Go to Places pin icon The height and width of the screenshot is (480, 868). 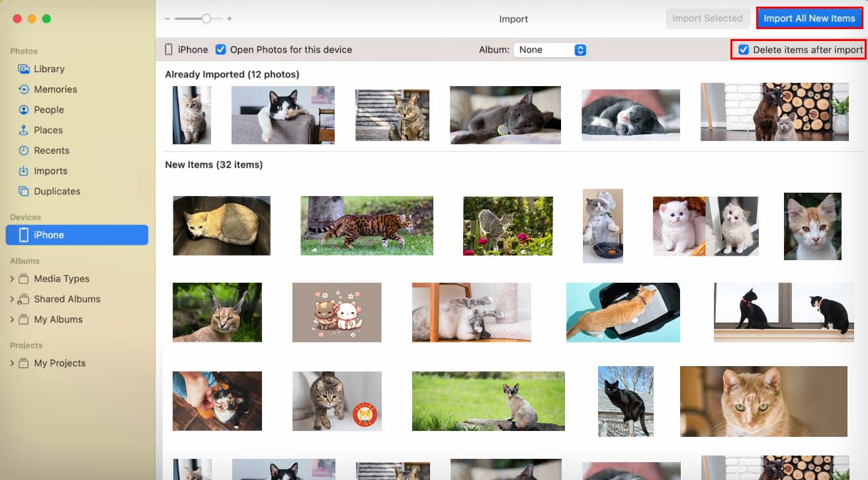click(x=24, y=130)
